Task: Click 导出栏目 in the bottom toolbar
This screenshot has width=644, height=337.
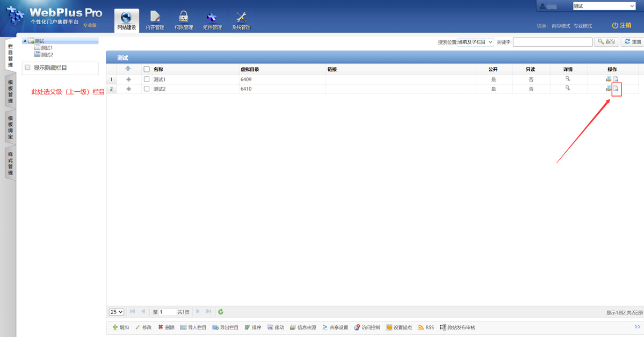Action: point(225,327)
